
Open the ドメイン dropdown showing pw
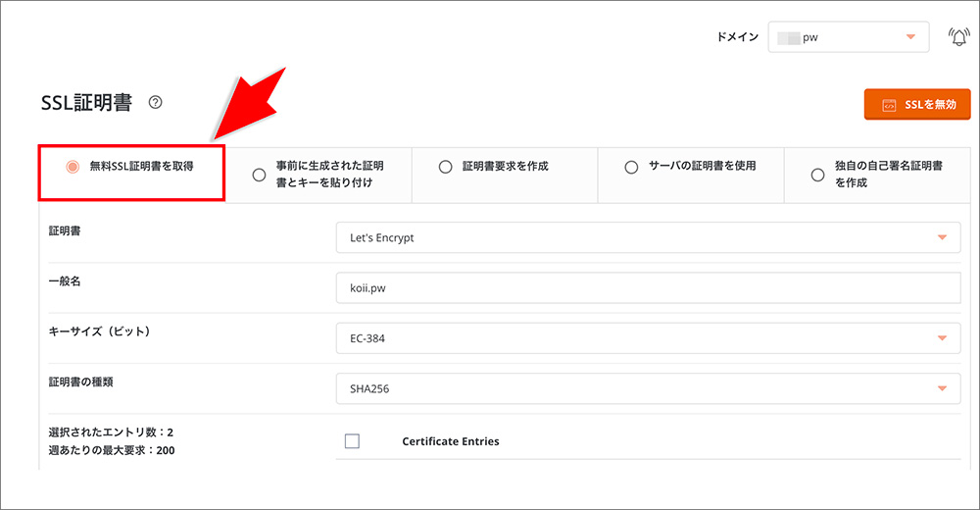(848, 37)
